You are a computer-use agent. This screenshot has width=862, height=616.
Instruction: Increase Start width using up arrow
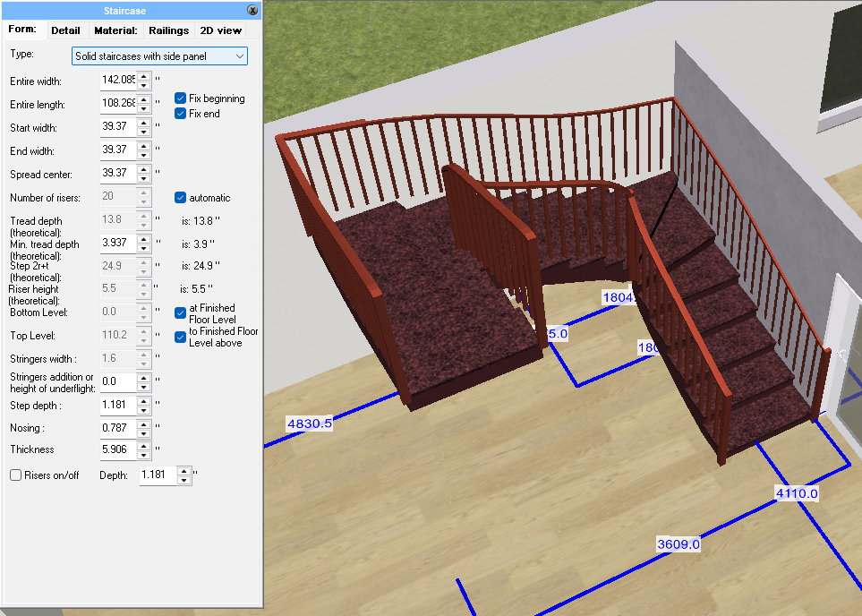pyautogui.click(x=143, y=124)
